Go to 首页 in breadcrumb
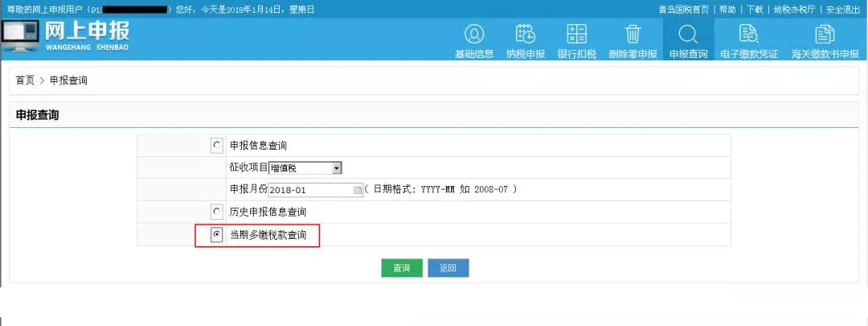The width and height of the screenshot is (868, 326). click(x=25, y=80)
